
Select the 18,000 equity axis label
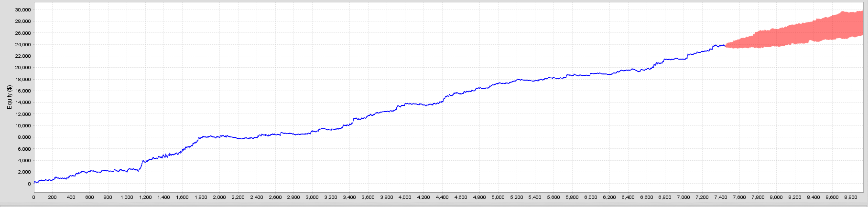coord(23,79)
